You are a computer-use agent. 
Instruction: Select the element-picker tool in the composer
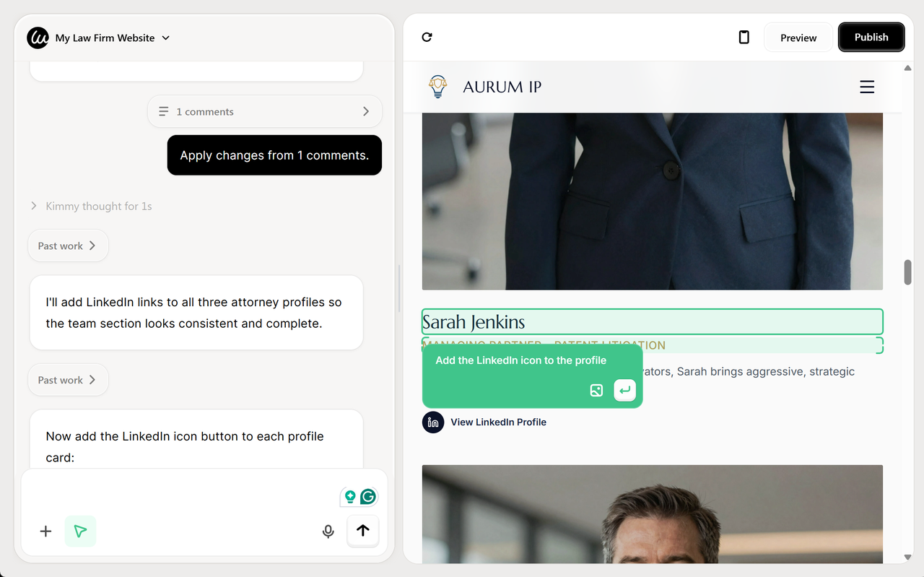tap(80, 531)
